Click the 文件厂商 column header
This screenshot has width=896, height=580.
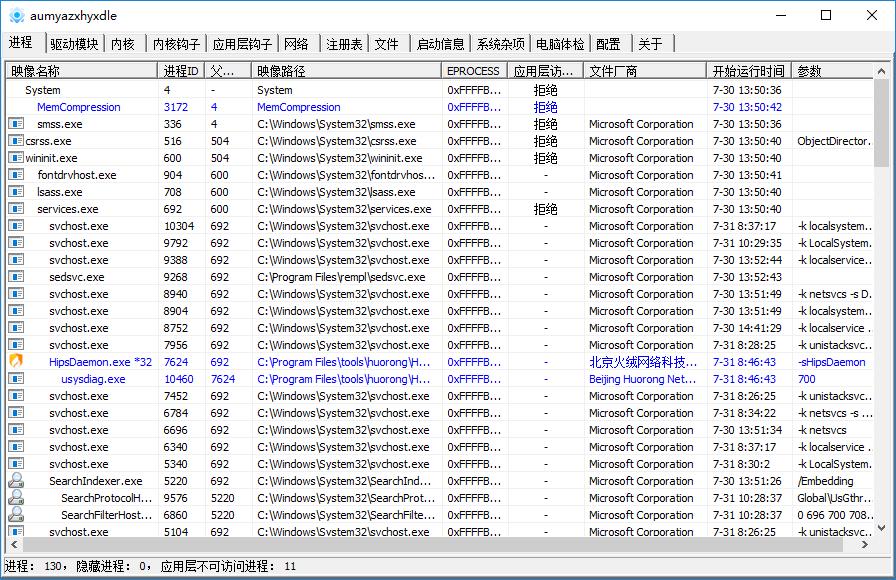coord(614,71)
